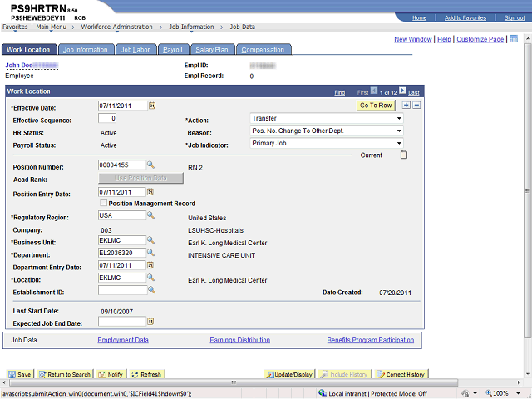Click the Find link in Work Location header
The width and height of the screenshot is (532, 399).
(340, 92)
